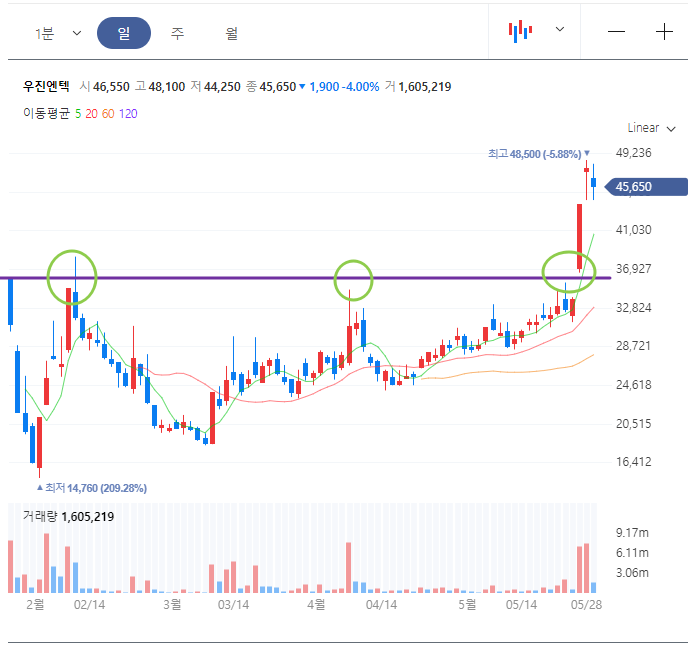This screenshot has width=692, height=648.
Task: Click the 이동평균 label
Action: [46, 113]
